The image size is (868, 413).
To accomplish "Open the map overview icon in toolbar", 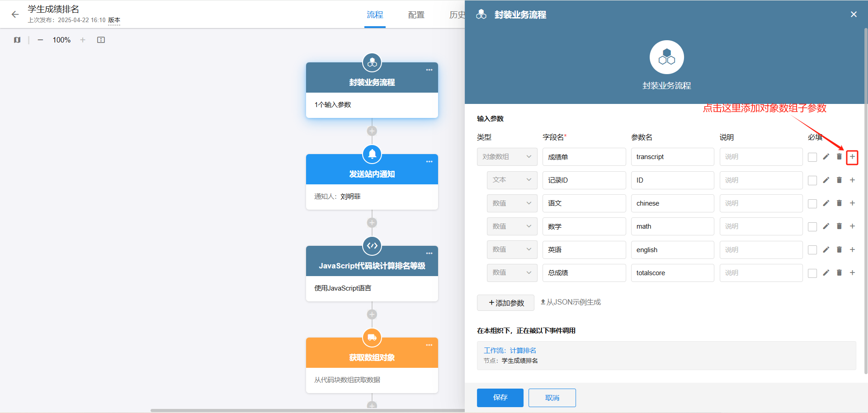I will point(17,40).
